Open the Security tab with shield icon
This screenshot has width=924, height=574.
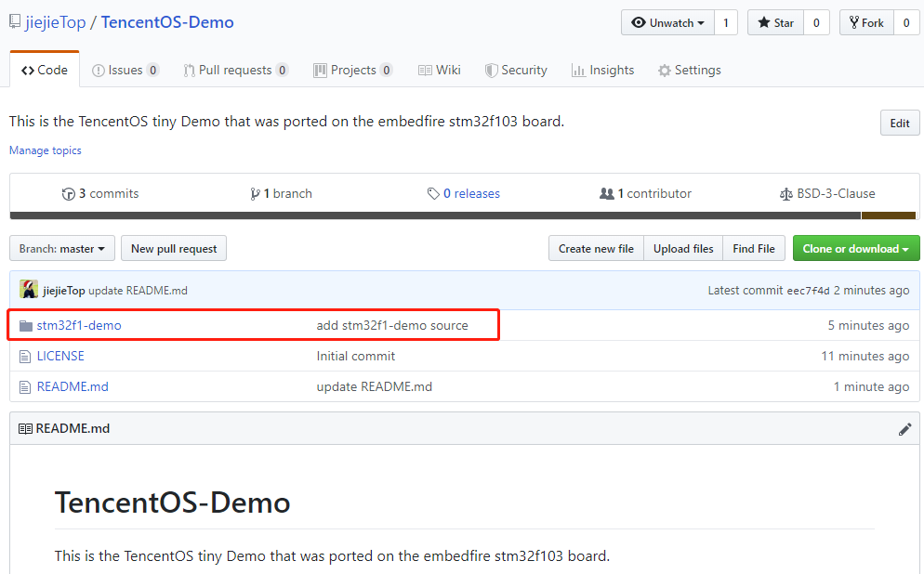pos(516,70)
